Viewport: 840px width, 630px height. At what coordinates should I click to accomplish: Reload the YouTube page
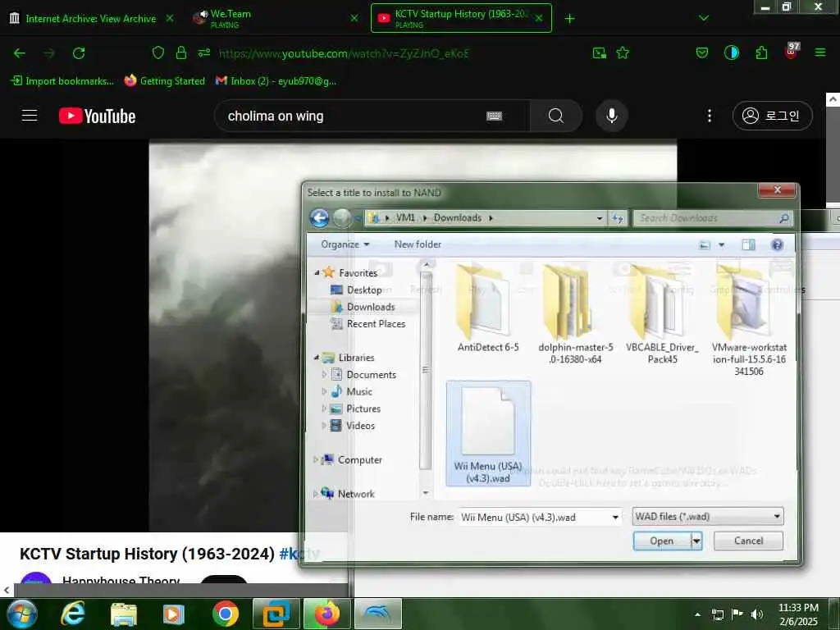click(79, 53)
